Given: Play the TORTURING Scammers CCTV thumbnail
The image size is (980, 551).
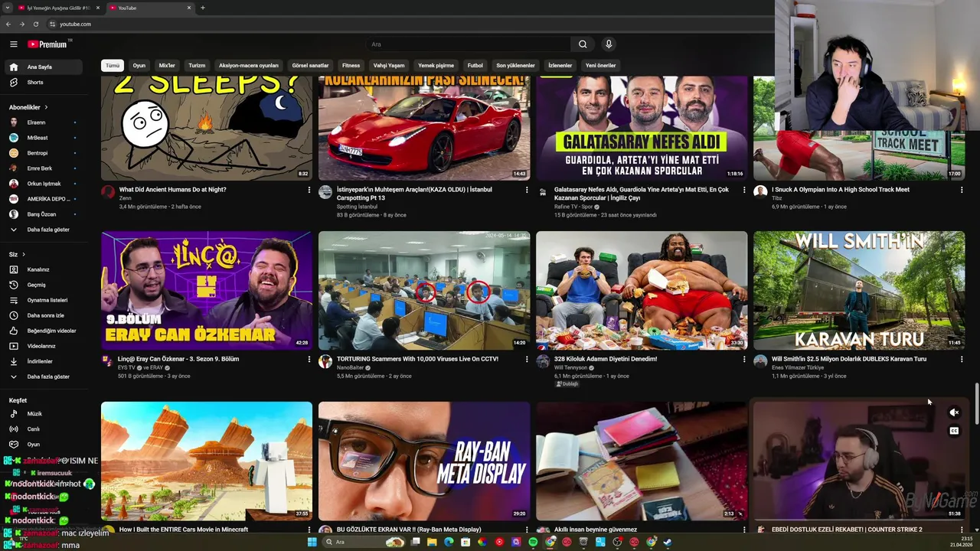Looking at the screenshot, I should 424,290.
